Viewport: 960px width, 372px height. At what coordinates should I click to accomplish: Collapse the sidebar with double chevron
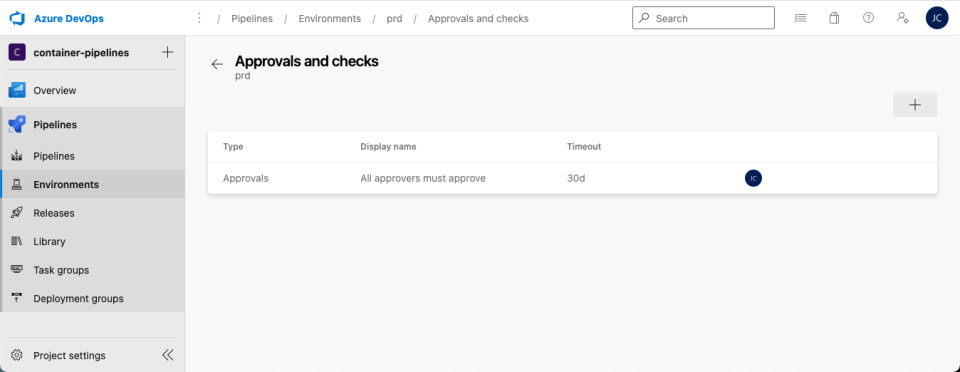click(x=167, y=355)
